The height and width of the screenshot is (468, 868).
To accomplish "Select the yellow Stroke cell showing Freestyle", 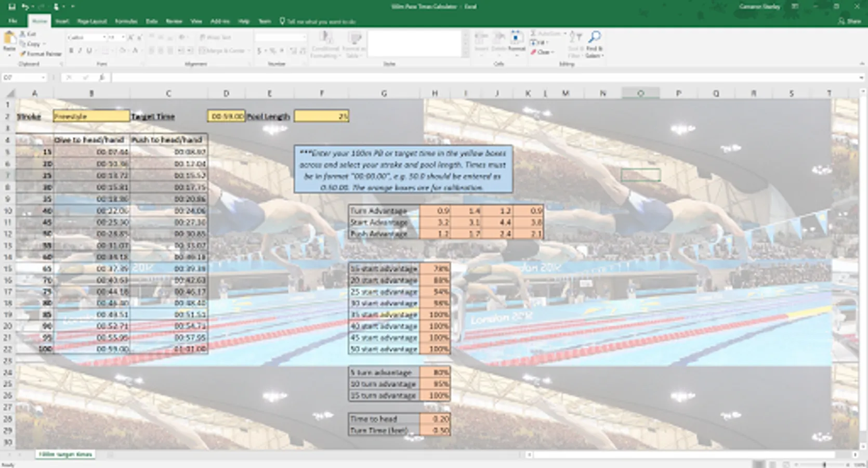I will click(x=91, y=116).
